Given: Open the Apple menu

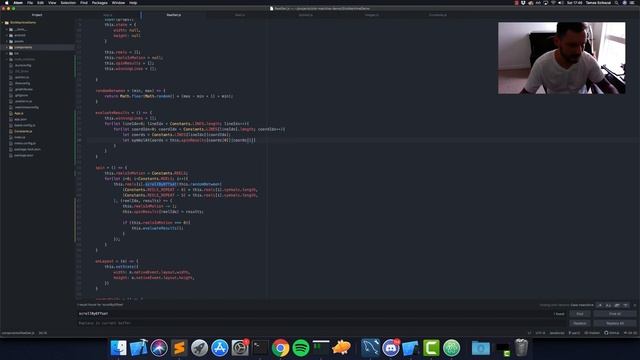Looking at the screenshot, I should click(x=6, y=2).
